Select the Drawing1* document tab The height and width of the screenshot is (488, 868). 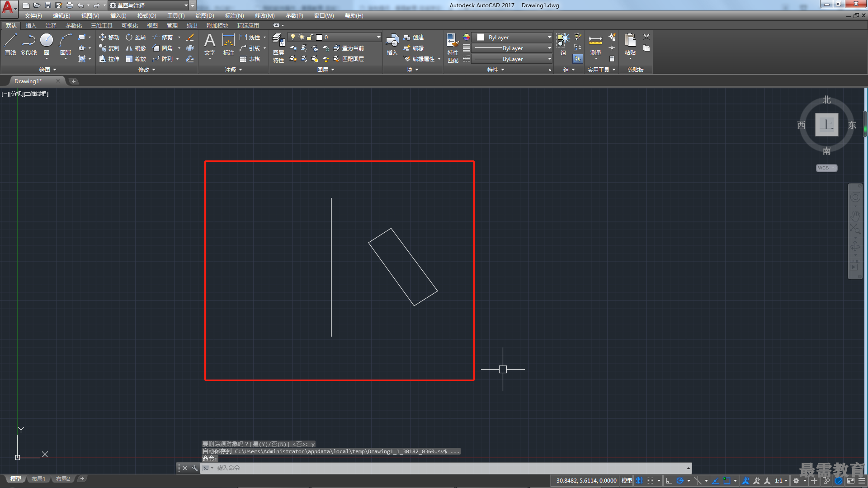pyautogui.click(x=28, y=81)
